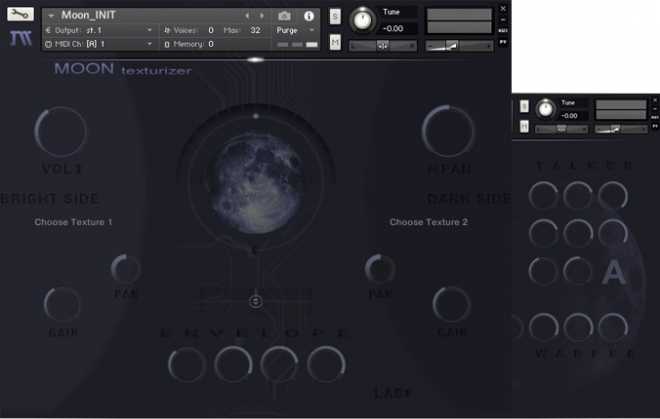Minimize instrument view with the minus button
Viewport: 660px width, 419px height.
pos(503,20)
